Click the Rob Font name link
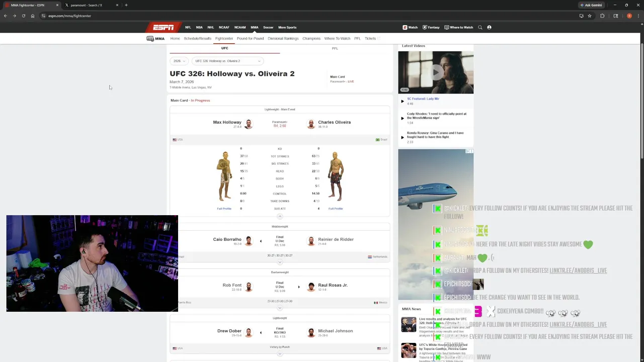 pyautogui.click(x=232, y=285)
